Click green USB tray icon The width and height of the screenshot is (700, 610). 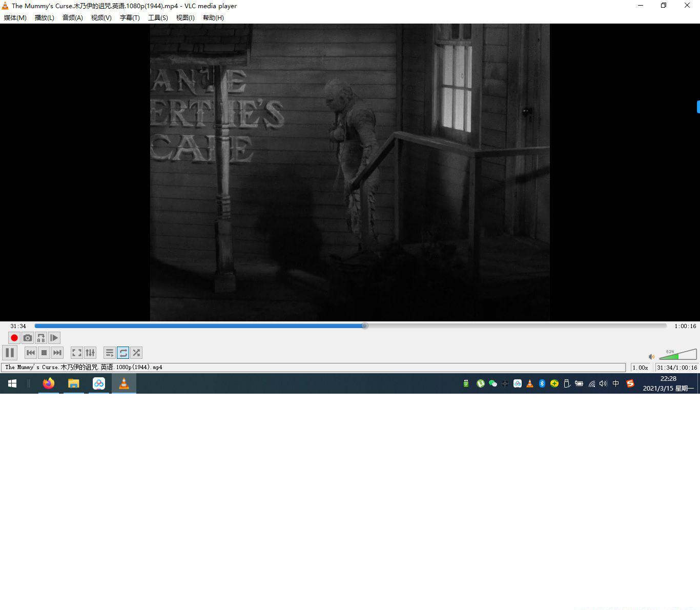pyautogui.click(x=466, y=383)
